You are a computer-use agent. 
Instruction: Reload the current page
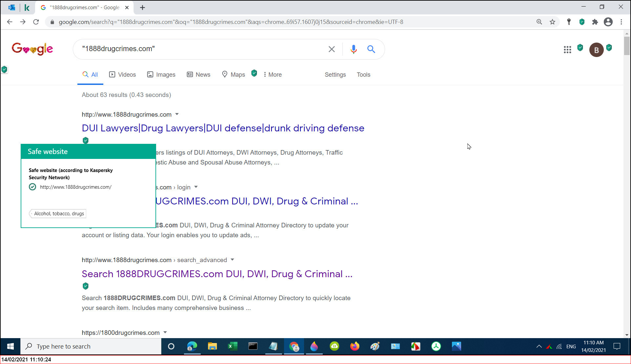36,22
